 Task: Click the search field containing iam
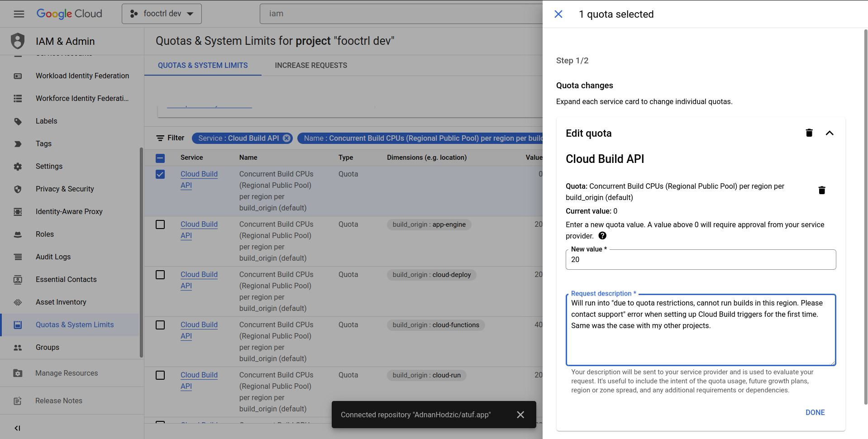click(x=401, y=14)
